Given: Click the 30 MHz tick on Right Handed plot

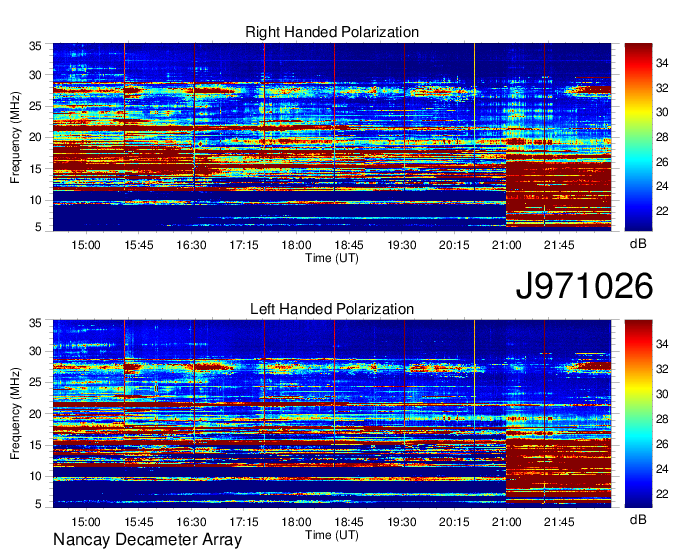Looking at the screenshot, I should 35,75.
